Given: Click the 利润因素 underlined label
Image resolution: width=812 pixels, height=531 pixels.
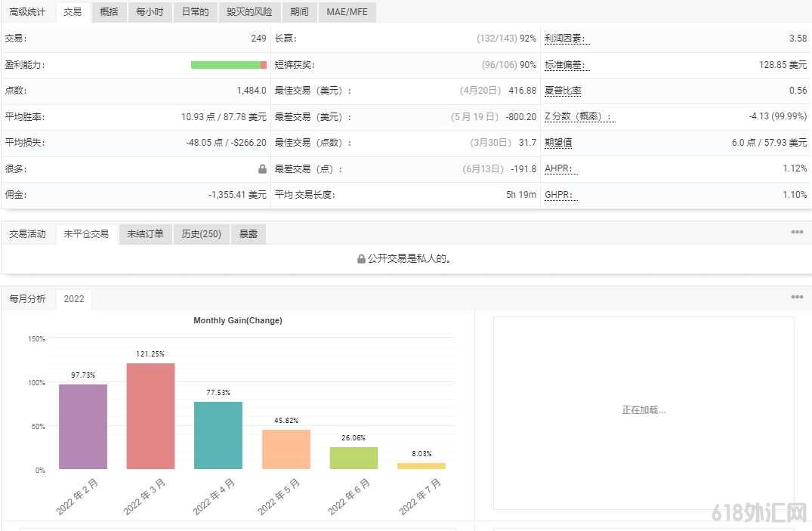Looking at the screenshot, I should tap(564, 39).
